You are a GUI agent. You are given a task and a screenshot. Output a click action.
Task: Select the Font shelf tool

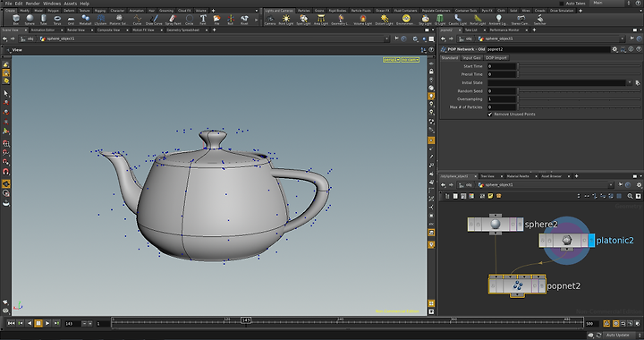point(203,20)
